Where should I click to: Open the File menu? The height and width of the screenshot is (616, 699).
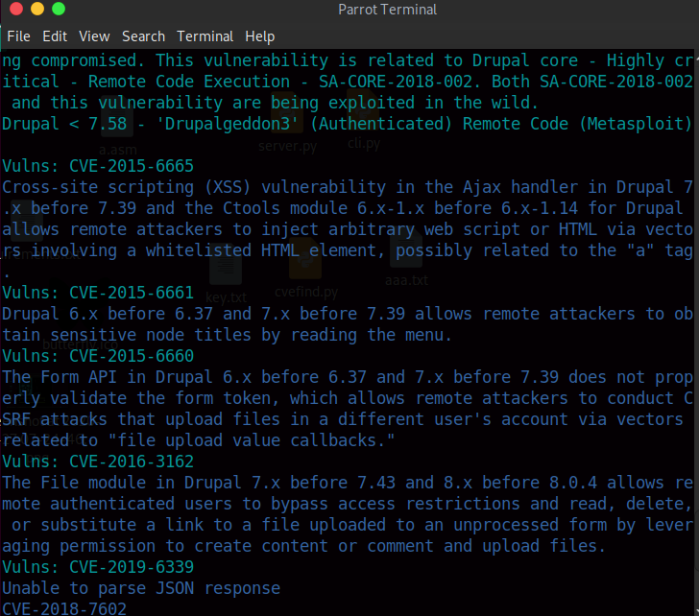[x=18, y=36]
